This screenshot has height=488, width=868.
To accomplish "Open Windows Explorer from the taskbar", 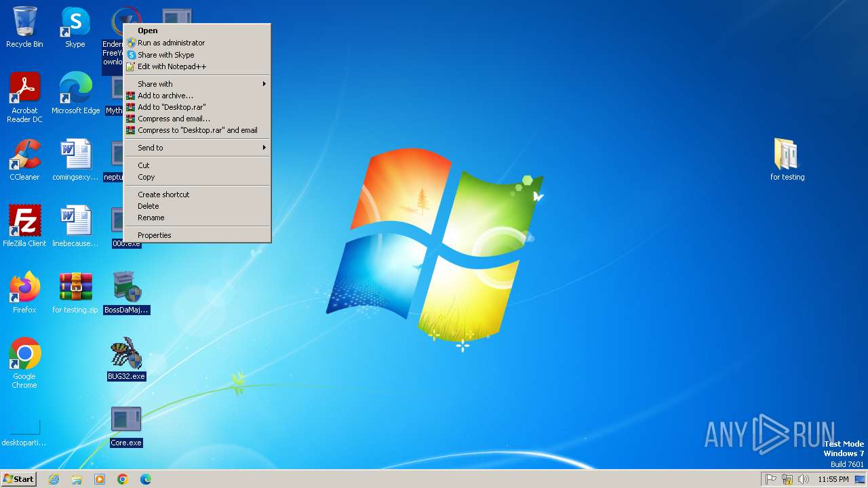I will pos(77,479).
